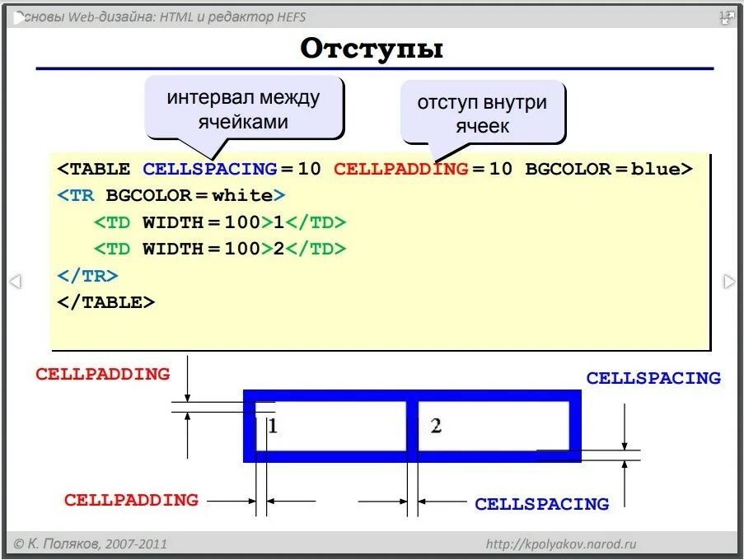Click red CELLPADDING attribute in code
Viewport: 744px width, 560px height.
(401, 169)
